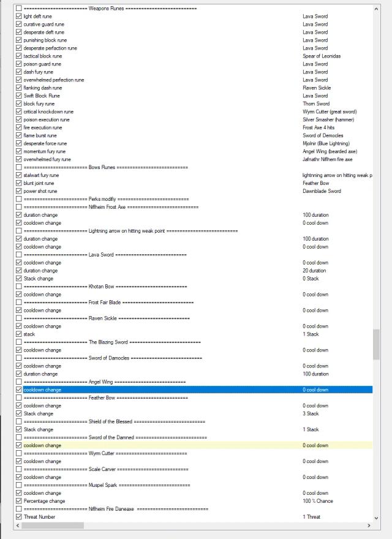Select momentum fury rune row
The width and height of the screenshot is (392, 539).
click(194, 151)
